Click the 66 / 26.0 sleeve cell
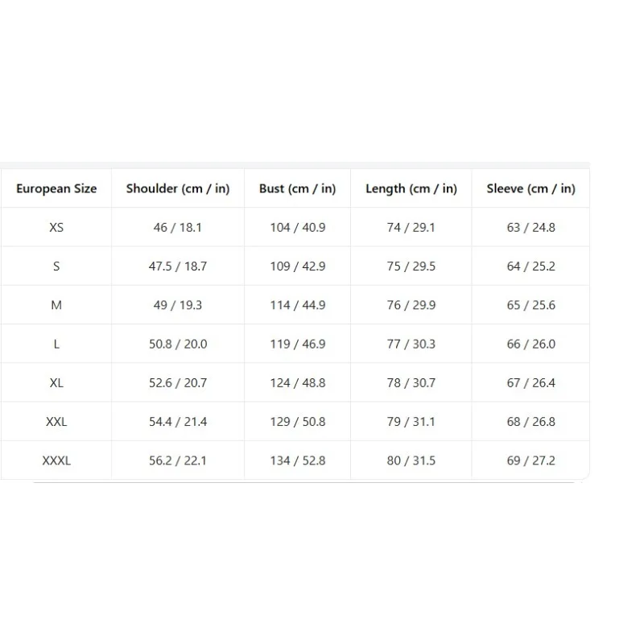The width and height of the screenshot is (644, 644). (x=531, y=345)
